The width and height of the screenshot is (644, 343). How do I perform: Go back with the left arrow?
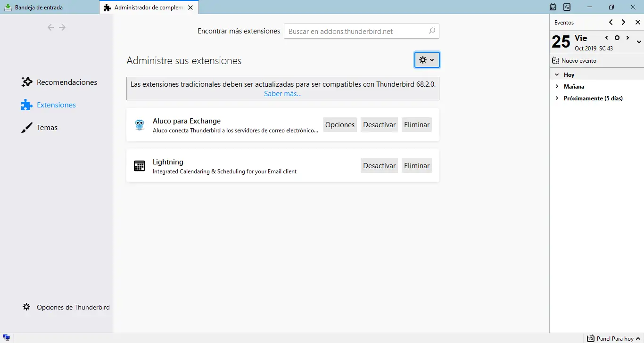(x=51, y=27)
